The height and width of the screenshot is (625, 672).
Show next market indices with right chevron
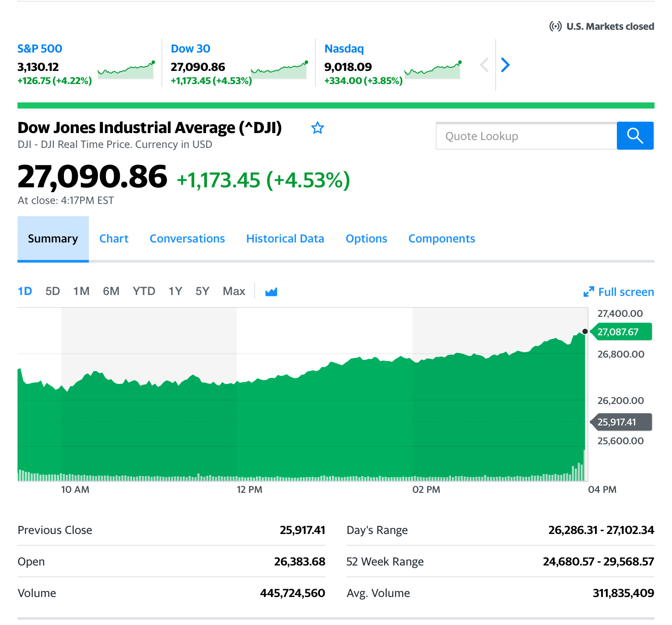pyautogui.click(x=505, y=65)
